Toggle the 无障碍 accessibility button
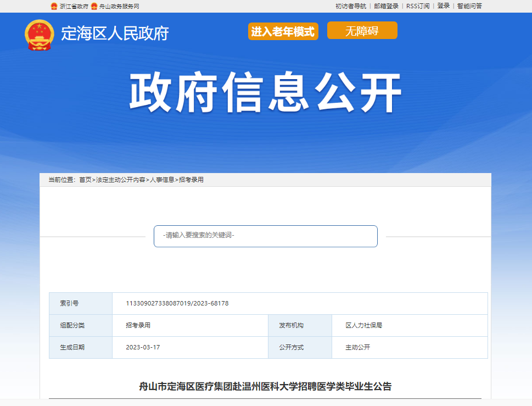Viewport: 532px width, 406px height. click(x=362, y=31)
